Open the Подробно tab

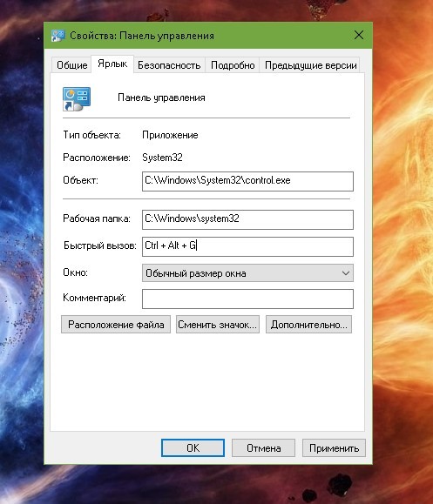(233, 65)
